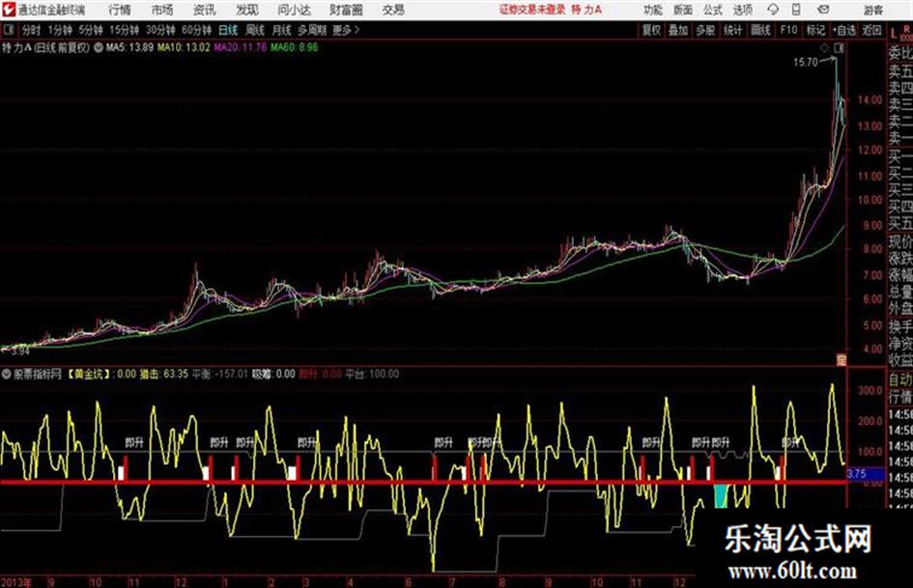Image resolution: width=913 pixels, height=588 pixels.
Task: Click the 多股 multi-stock toolbar button
Action: tap(705, 30)
